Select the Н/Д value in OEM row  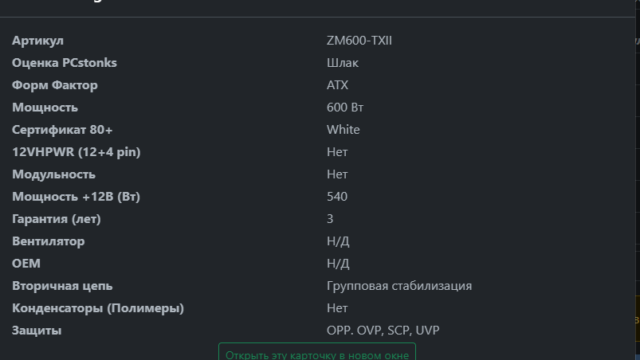[x=338, y=264]
